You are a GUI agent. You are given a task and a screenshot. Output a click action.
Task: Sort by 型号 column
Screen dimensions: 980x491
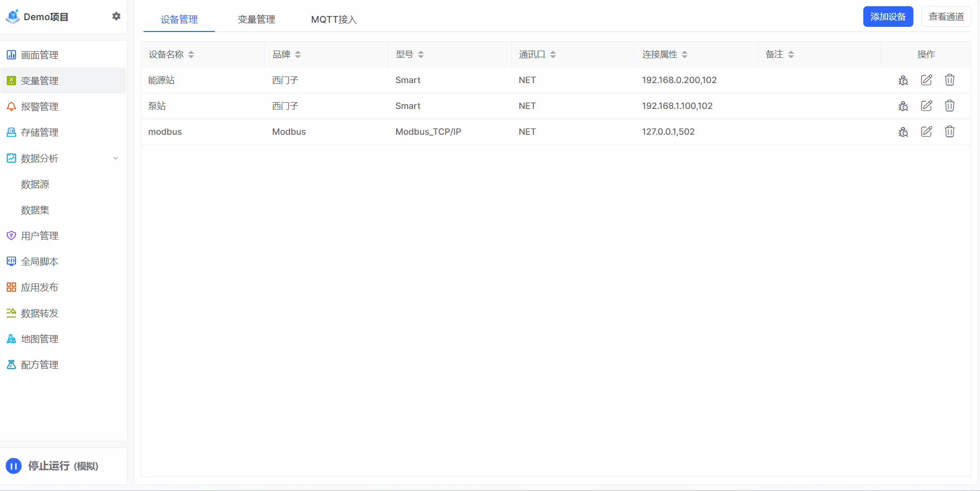(x=421, y=55)
